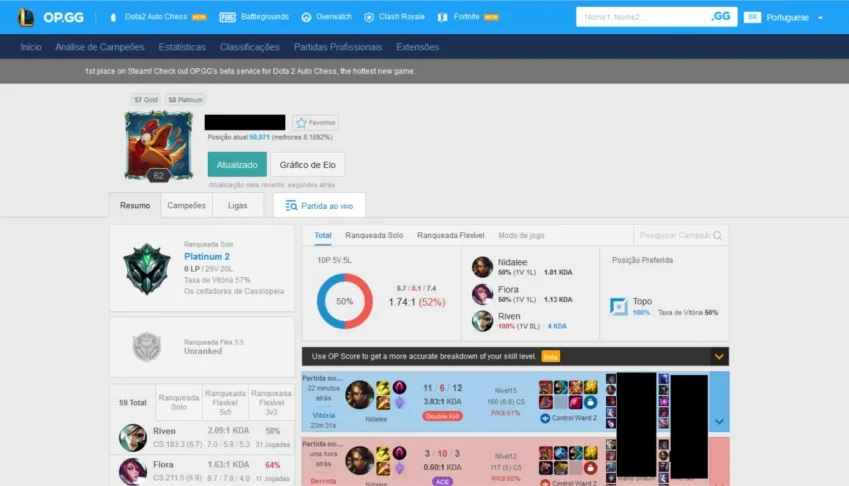Image resolution: width=849 pixels, height=486 pixels.
Task: Go to Início menu item
Action: click(x=31, y=47)
